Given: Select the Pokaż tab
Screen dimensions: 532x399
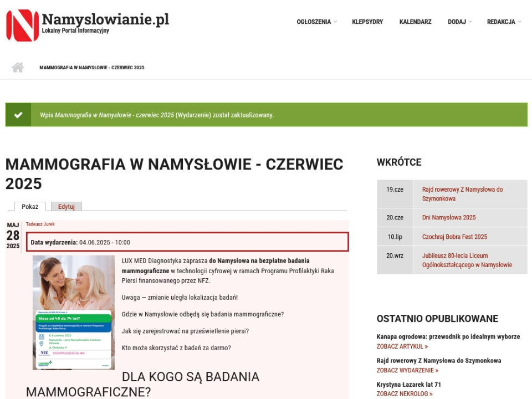Looking at the screenshot, I should point(30,207).
